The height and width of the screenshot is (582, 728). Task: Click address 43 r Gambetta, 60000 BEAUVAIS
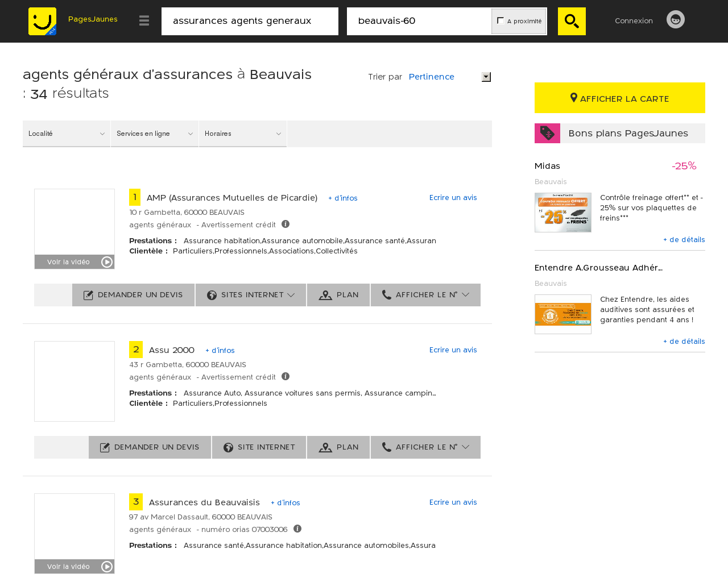pyautogui.click(x=188, y=365)
